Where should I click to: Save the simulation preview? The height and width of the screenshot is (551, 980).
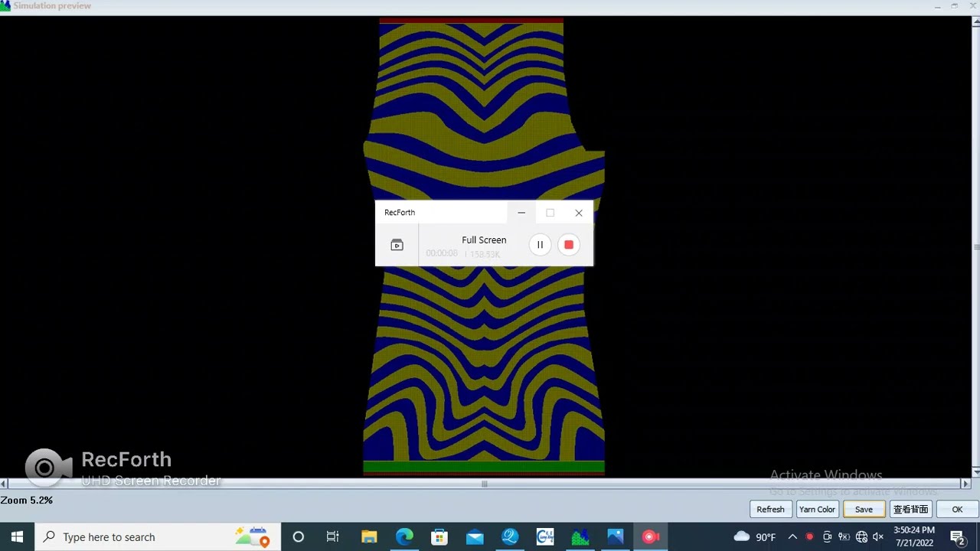pos(864,510)
